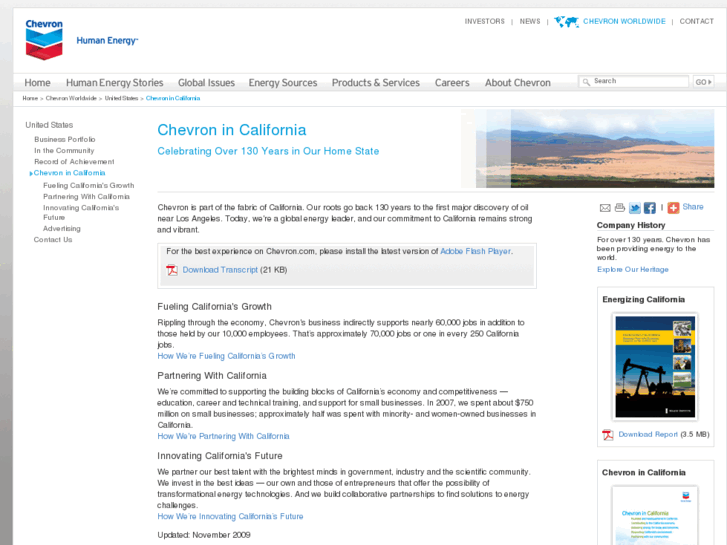Open the Adobe Flash Player link
727x545 pixels.
click(x=476, y=251)
